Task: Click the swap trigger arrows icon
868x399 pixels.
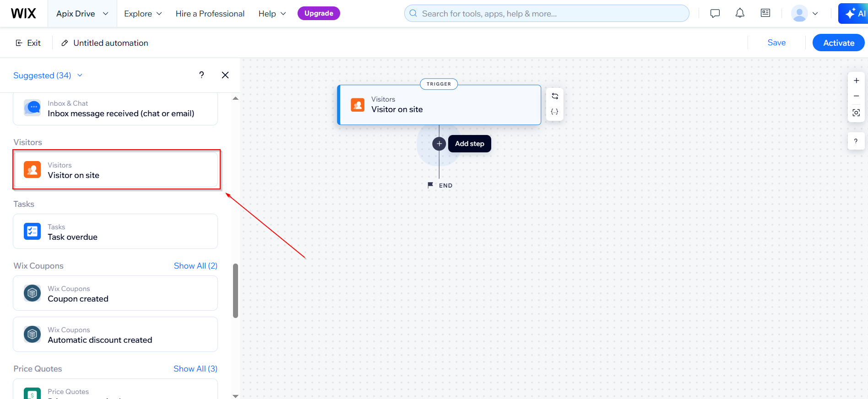Action: pyautogui.click(x=555, y=96)
